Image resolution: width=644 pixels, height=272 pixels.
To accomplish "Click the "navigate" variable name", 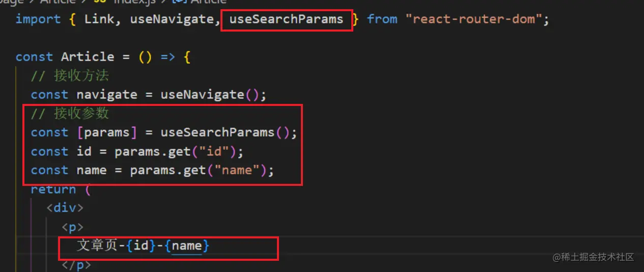I will tap(107, 95).
